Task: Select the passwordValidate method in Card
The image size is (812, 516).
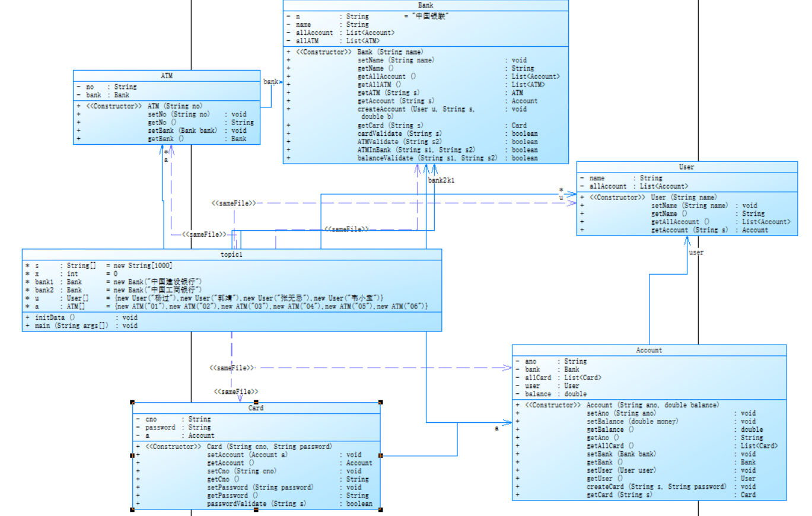Action: [x=256, y=504]
